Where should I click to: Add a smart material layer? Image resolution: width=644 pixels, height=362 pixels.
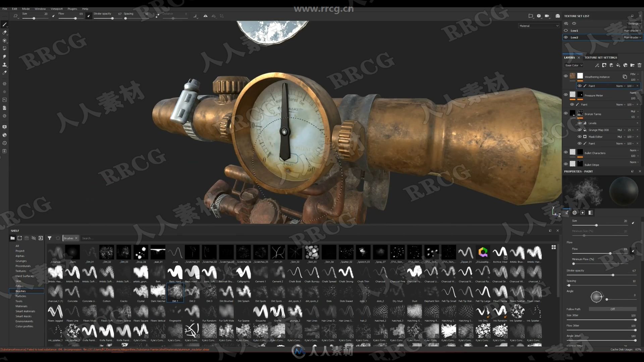(625, 65)
